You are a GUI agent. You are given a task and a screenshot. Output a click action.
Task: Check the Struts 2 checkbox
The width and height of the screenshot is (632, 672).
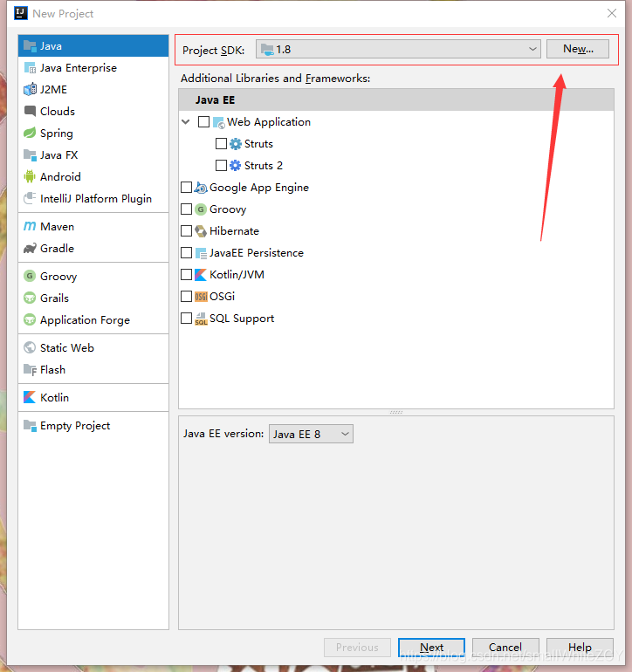221,166
